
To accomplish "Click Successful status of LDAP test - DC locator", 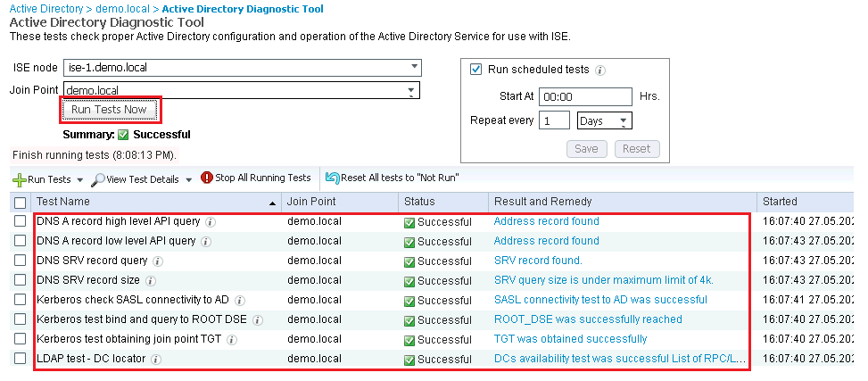I will [x=438, y=360].
